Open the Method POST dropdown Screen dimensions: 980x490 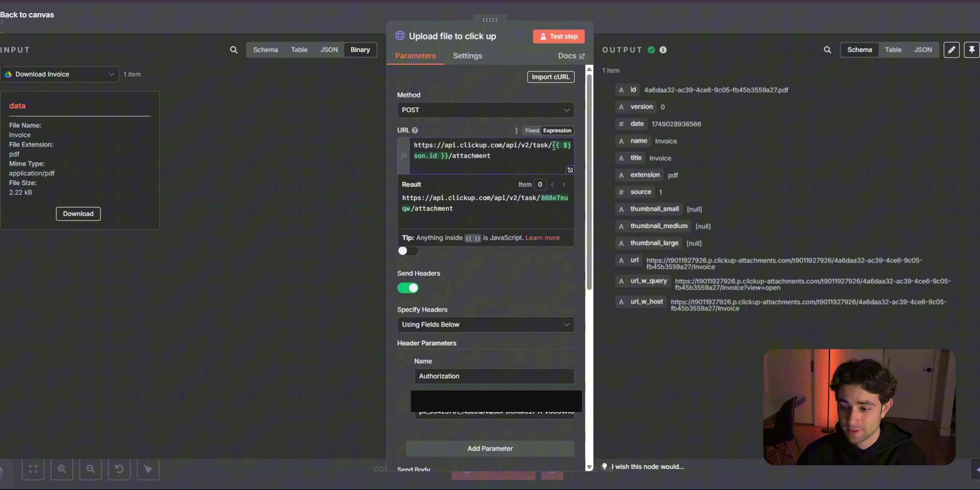click(x=486, y=110)
